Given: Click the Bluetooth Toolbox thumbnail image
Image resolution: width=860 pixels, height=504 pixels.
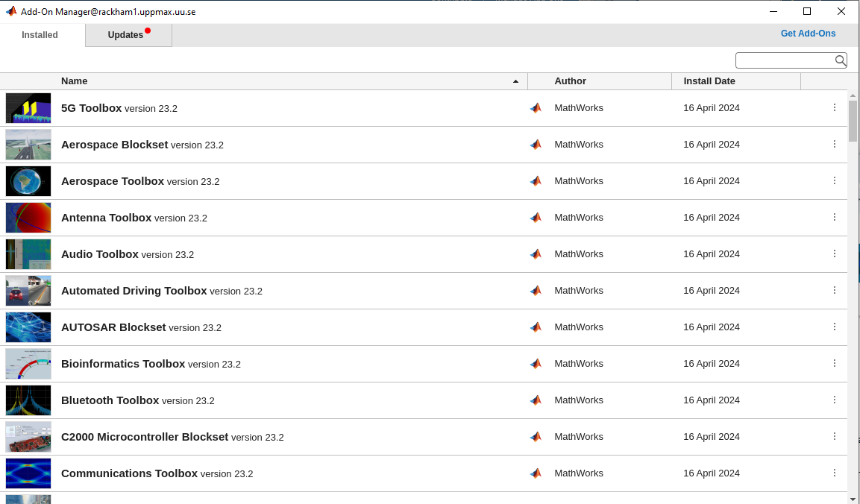Looking at the screenshot, I should point(28,400).
